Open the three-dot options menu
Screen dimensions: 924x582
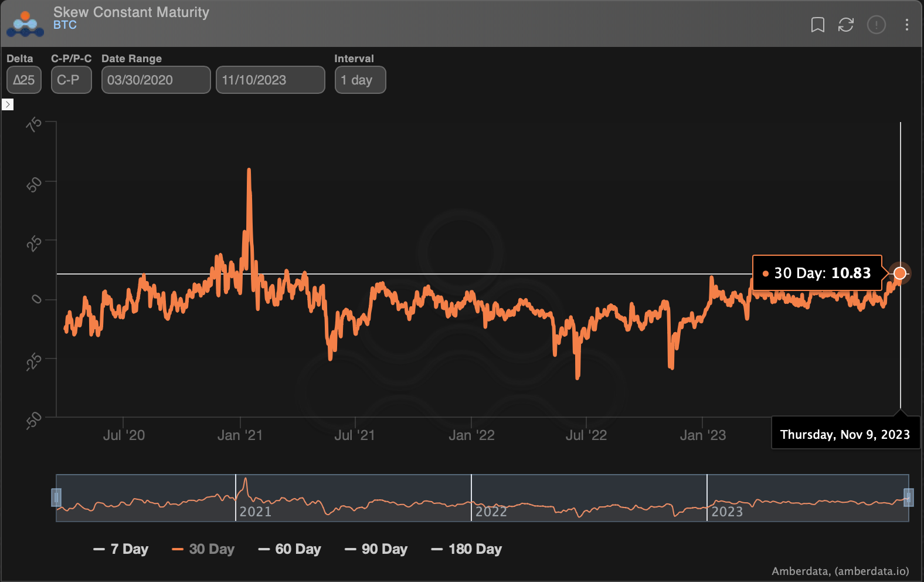coord(906,25)
